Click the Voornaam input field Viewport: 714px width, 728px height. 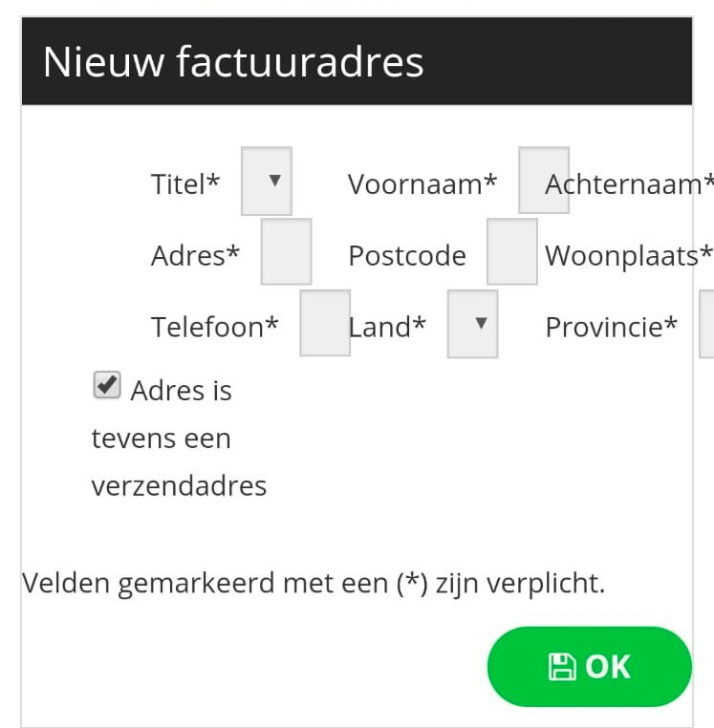[x=543, y=181]
